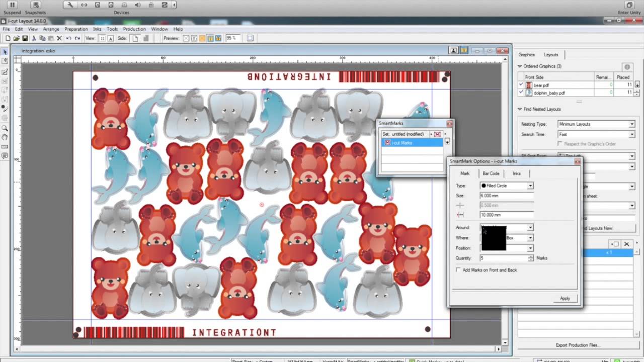Collapse the Ordered Graphics section
The height and width of the screenshot is (362, 644).
click(520, 66)
